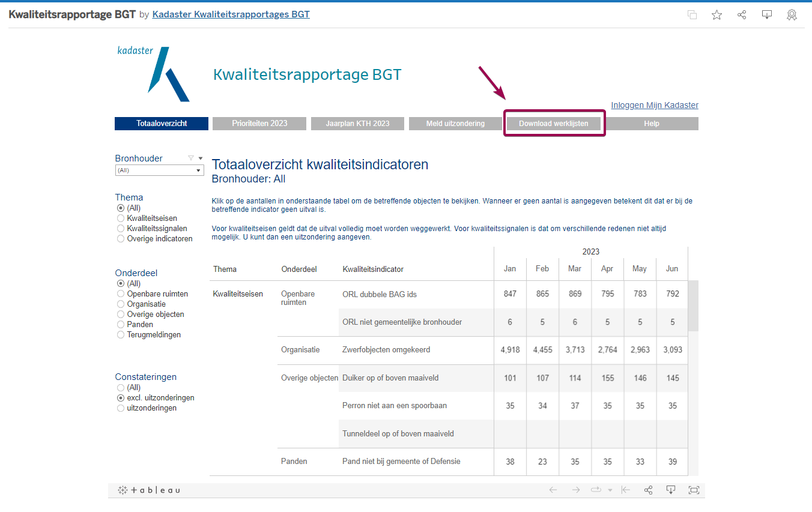Select excl. uitzonderingen radio option

coord(121,398)
